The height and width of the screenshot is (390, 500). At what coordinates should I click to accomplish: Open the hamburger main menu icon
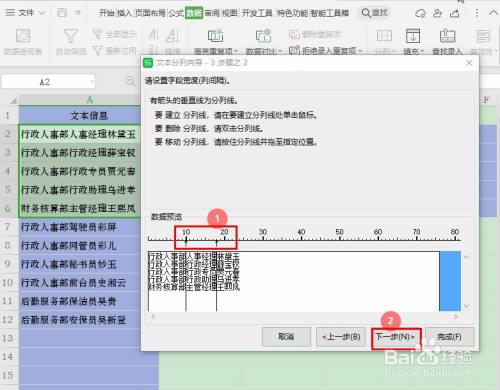(10, 13)
